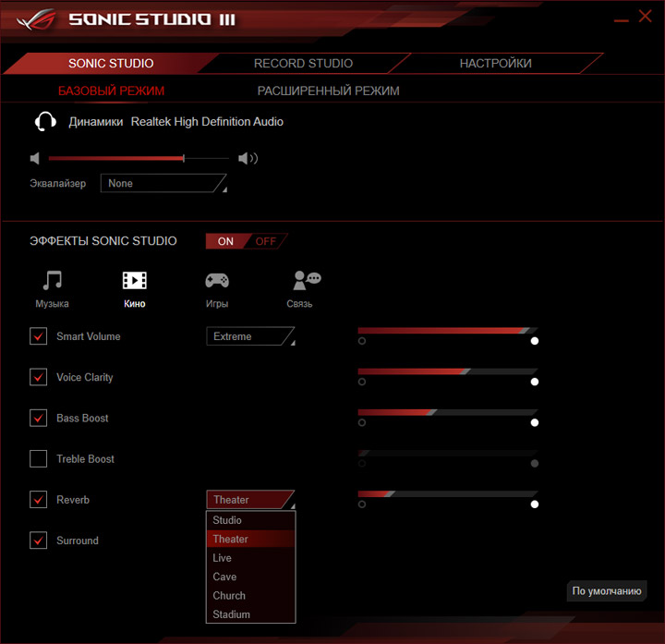Choose Church reverb option
The height and width of the screenshot is (644, 665).
coord(250,596)
